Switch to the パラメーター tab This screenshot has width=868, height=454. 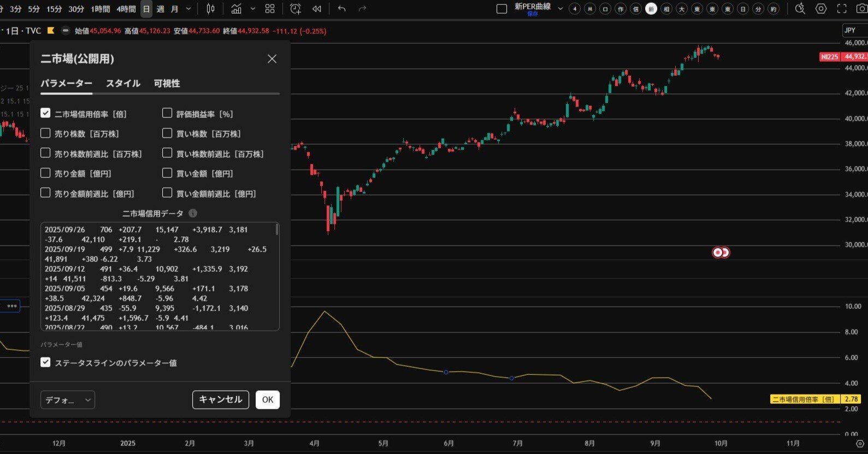[67, 83]
